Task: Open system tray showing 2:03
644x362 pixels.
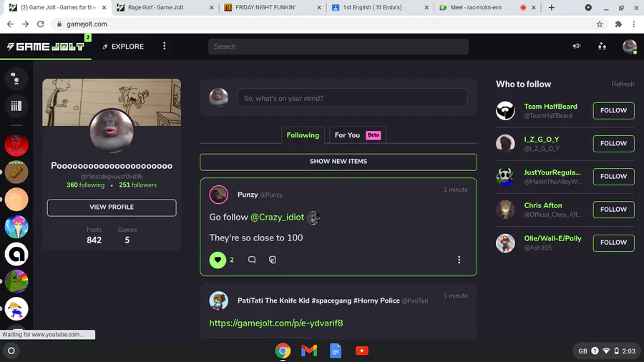Action: click(x=607, y=351)
